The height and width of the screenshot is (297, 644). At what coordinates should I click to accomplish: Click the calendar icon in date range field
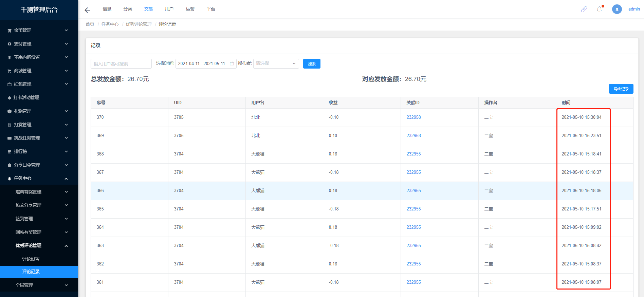[x=232, y=63]
